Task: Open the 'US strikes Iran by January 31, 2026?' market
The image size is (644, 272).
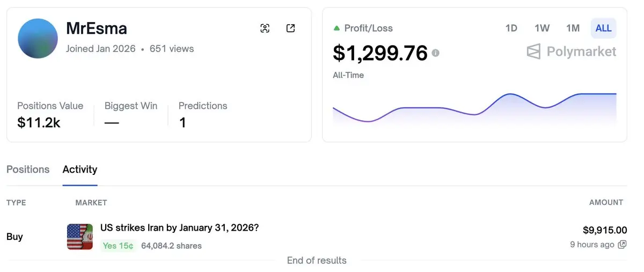Action: point(179,228)
